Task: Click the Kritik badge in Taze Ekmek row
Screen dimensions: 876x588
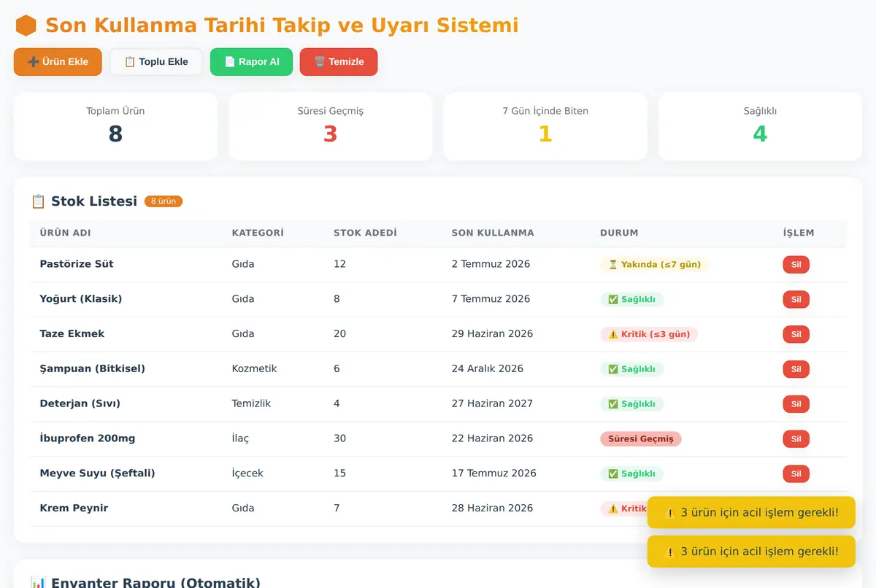Action: 649,334
